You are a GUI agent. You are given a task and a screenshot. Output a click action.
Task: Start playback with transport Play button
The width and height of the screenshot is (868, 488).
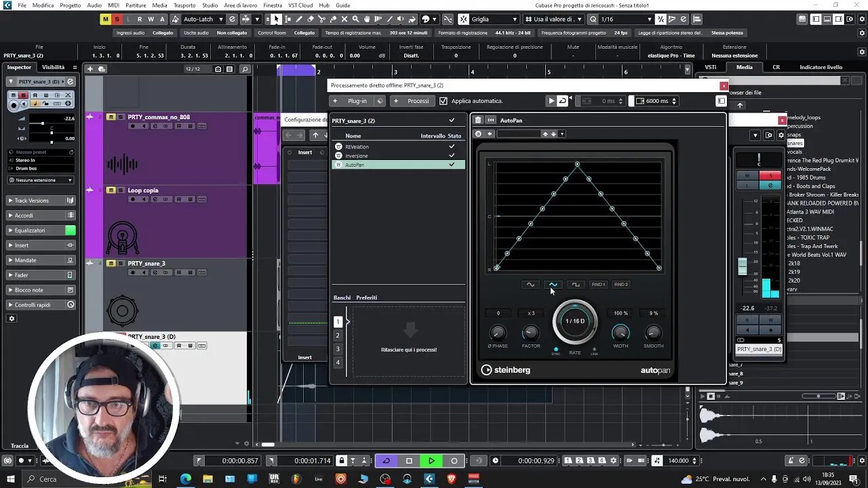click(x=431, y=461)
